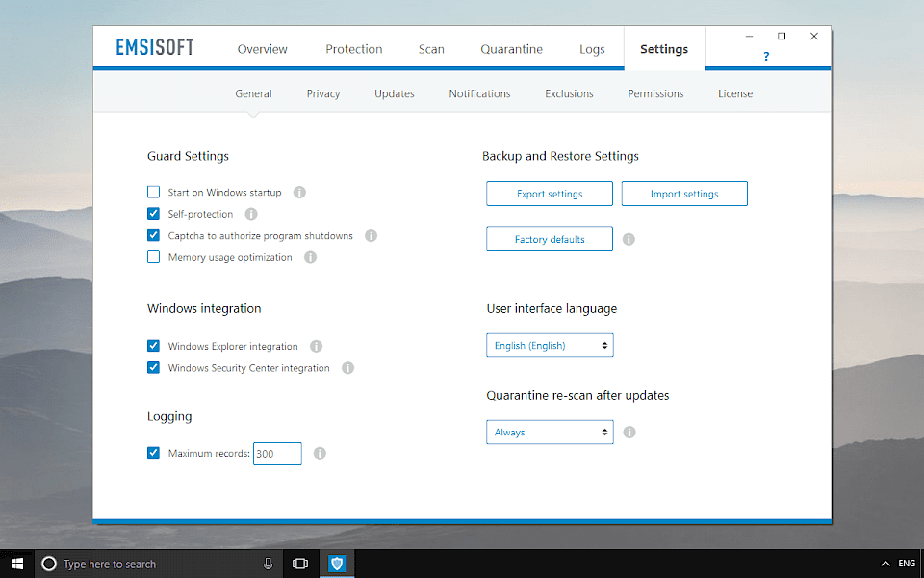Click the Backup and Restore Settings heading
Screen dimensions: 924x578
click(x=560, y=156)
